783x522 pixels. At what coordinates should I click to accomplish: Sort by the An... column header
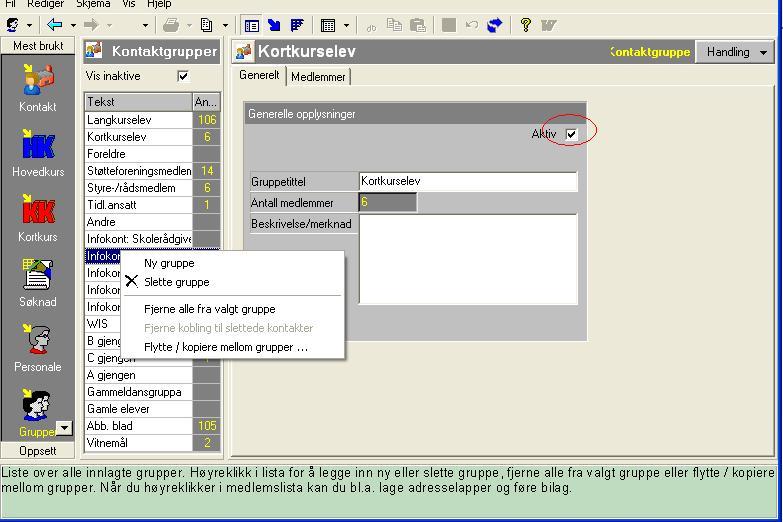206,101
